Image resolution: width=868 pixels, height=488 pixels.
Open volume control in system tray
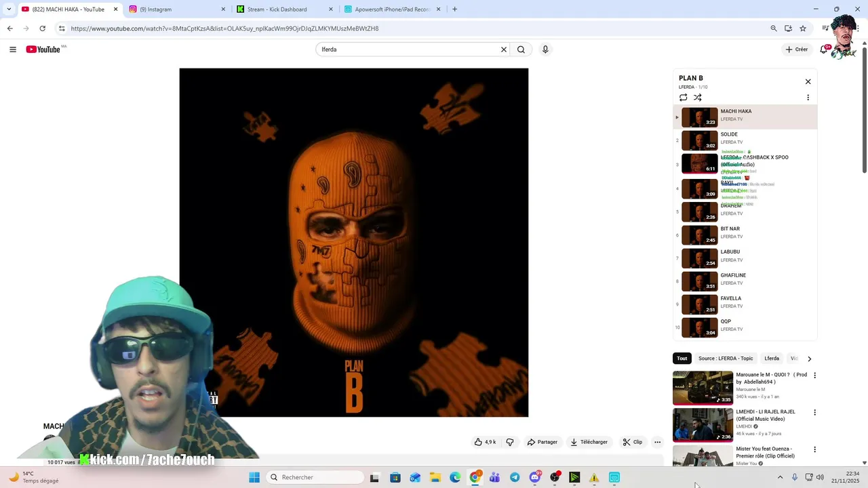pos(820,477)
